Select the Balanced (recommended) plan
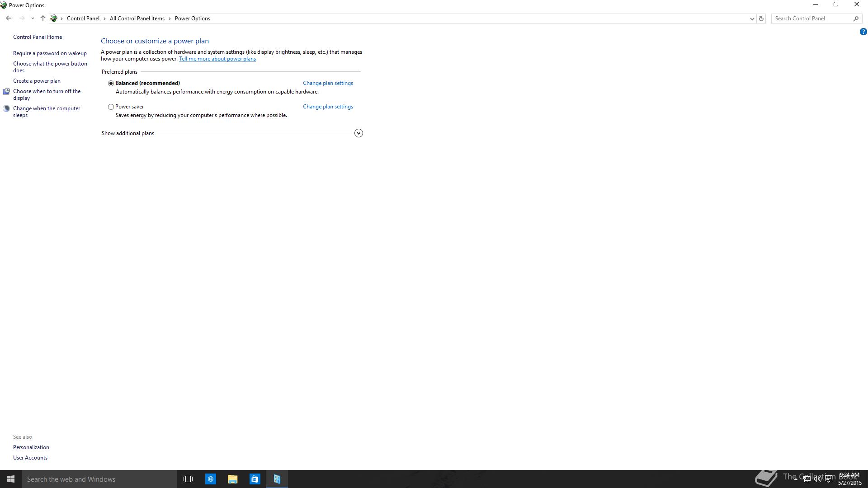This screenshot has height=488, width=868. pyautogui.click(x=111, y=83)
